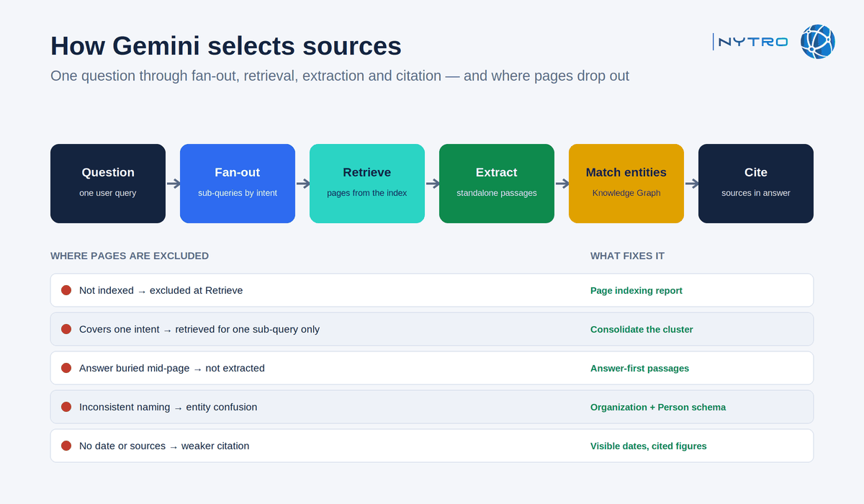The image size is (864, 504).
Task: Click the 'How Gemini selects sources' title
Action: (x=226, y=46)
